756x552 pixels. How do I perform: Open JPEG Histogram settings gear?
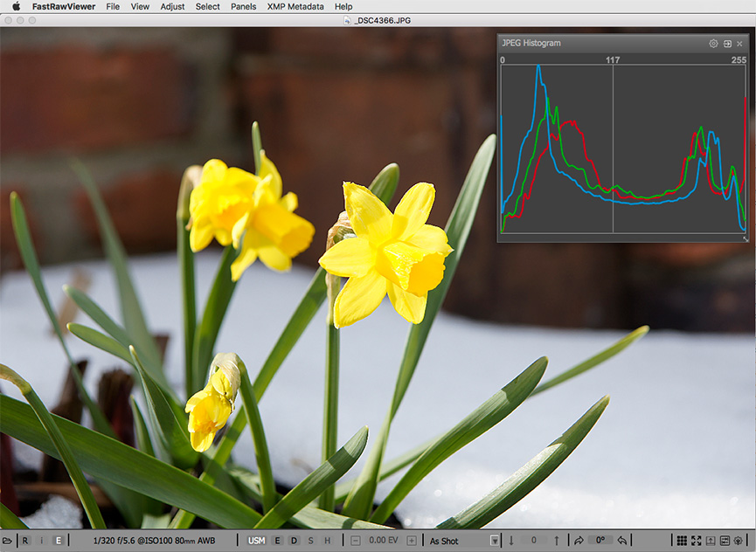click(x=713, y=43)
